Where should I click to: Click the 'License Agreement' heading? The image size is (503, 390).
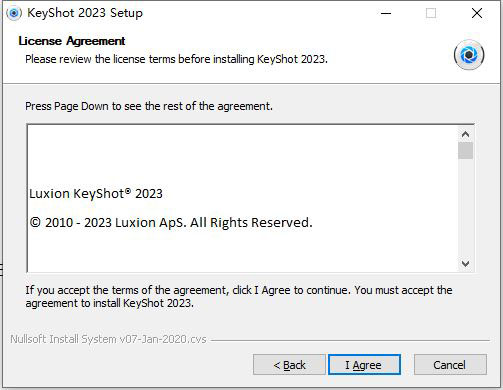pyautogui.click(x=72, y=41)
